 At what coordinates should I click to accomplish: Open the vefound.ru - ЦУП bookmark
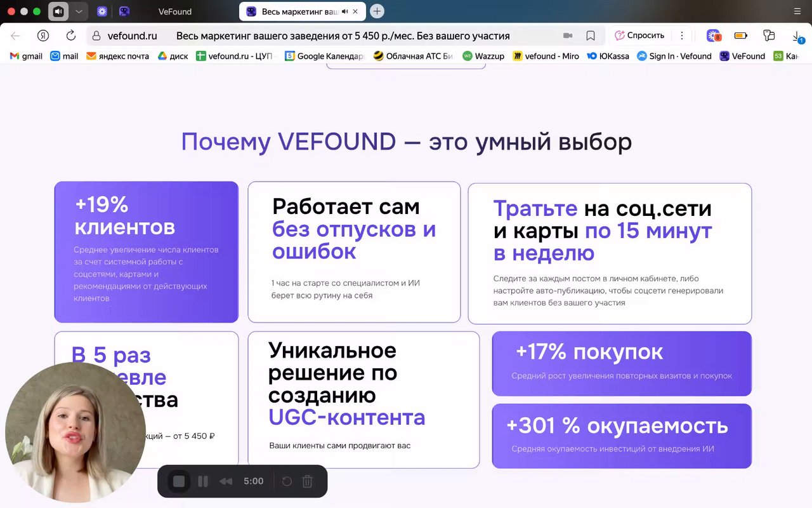click(234, 56)
